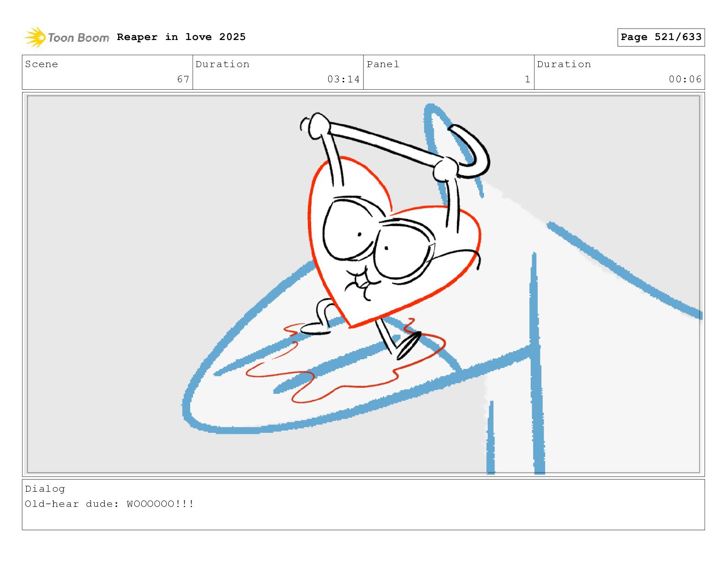Select the scene duration '03:14'

click(x=343, y=79)
